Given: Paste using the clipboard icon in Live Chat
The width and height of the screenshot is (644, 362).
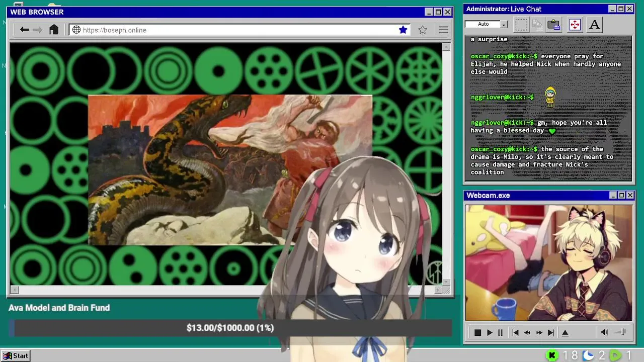Looking at the screenshot, I should click(x=554, y=24).
